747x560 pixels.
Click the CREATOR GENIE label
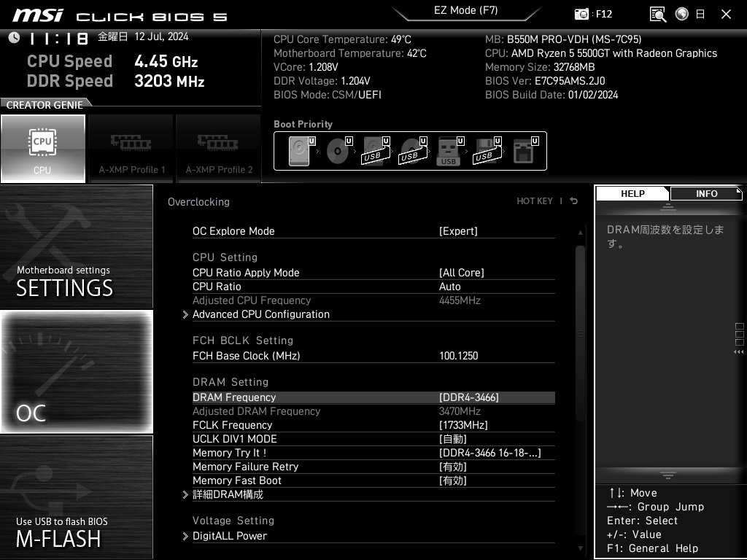[44, 105]
